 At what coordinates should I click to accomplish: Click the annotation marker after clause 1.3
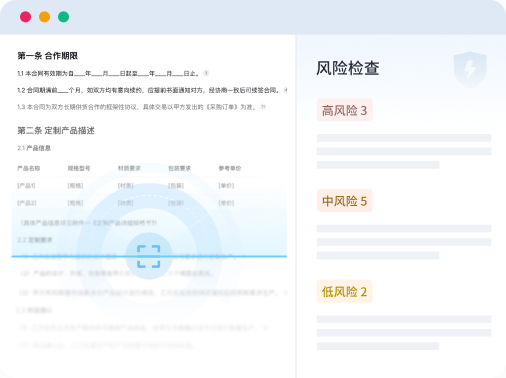pos(263,107)
